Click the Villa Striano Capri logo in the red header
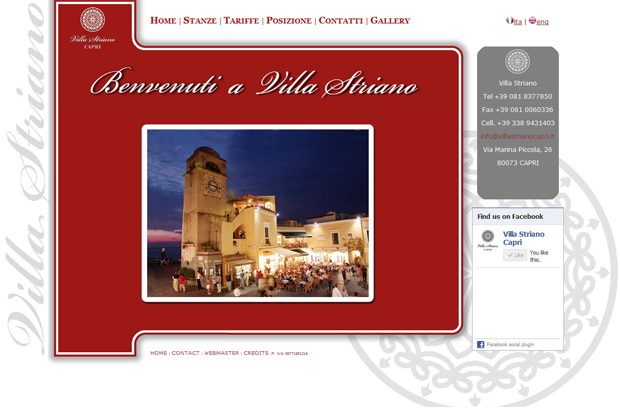The width and height of the screenshot is (620, 420). pyautogui.click(x=93, y=28)
